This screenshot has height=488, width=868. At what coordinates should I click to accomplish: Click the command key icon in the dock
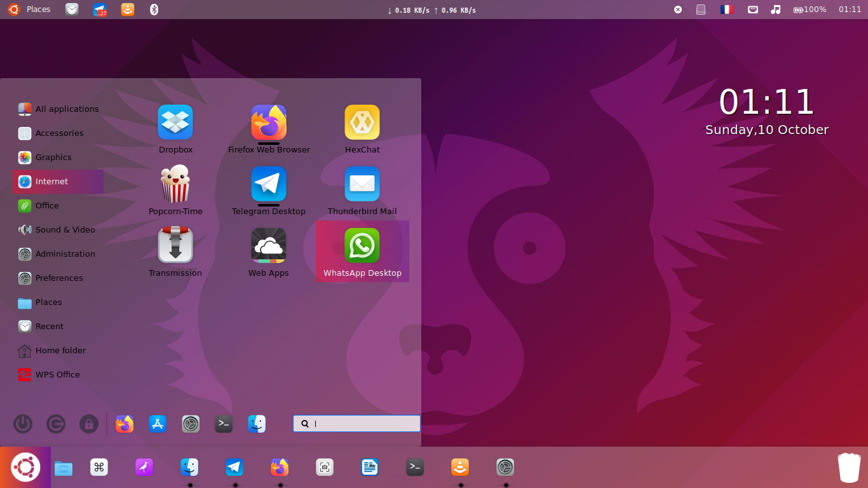coord(99,468)
